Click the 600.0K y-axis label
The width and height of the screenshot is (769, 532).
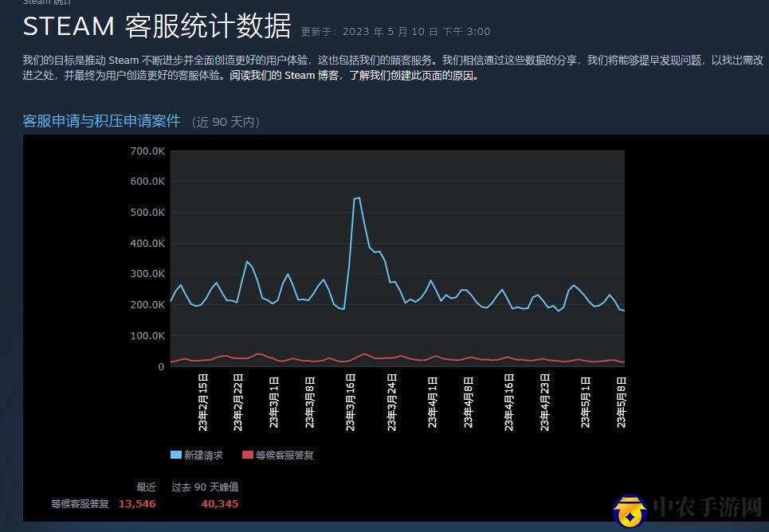click(x=147, y=182)
